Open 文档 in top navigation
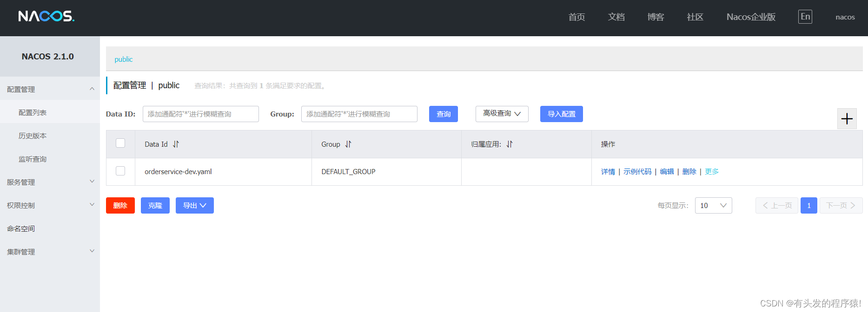Screen dimensions: 868x312 click(616, 17)
